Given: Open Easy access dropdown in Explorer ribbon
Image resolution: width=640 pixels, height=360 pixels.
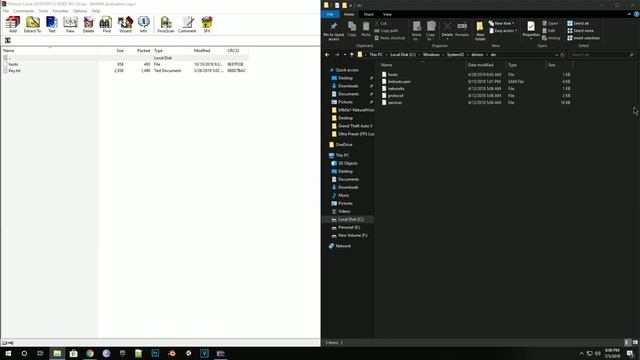Looking at the screenshot, I should pyautogui.click(x=503, y=31).
